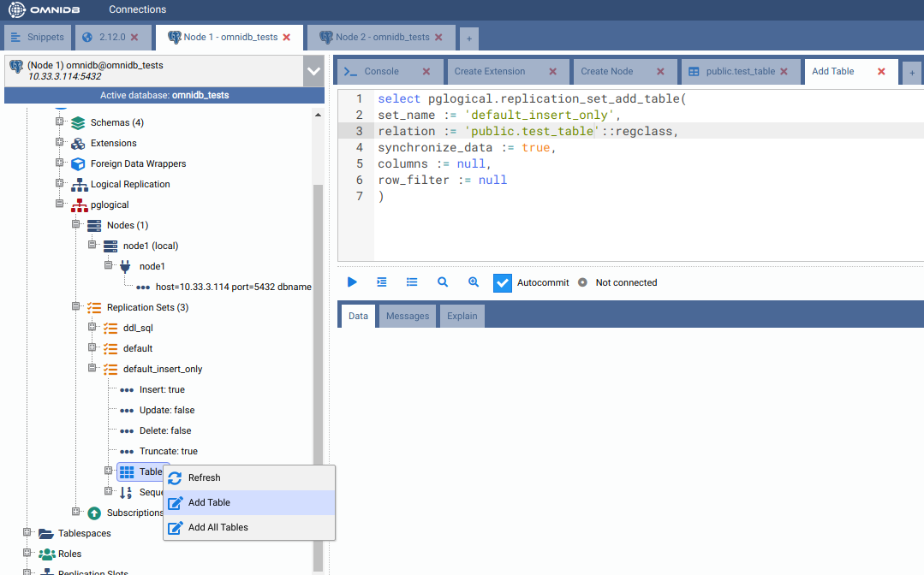Expand the ddl_sql replication set

[92, 327]
